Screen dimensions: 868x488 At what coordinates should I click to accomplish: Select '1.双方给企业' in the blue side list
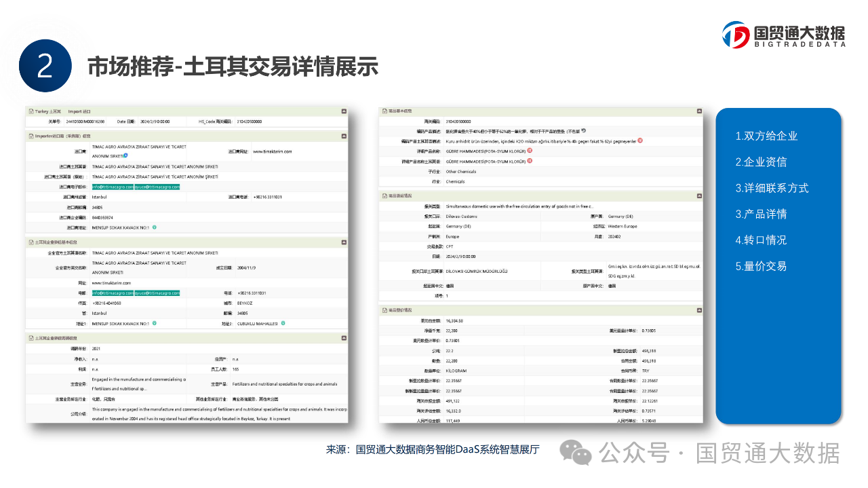point(766,136)
